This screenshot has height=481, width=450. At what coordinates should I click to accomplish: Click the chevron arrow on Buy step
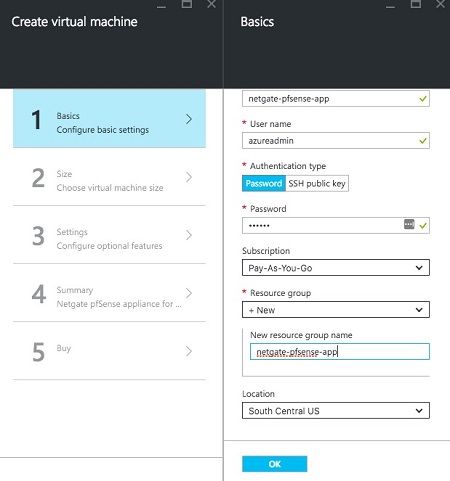[189, 351]
